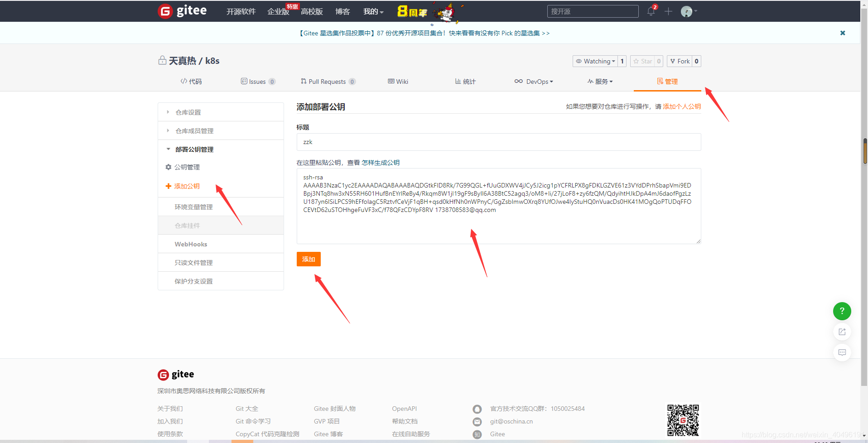
Task: Close the announcement banner
Action: [843, 33]
